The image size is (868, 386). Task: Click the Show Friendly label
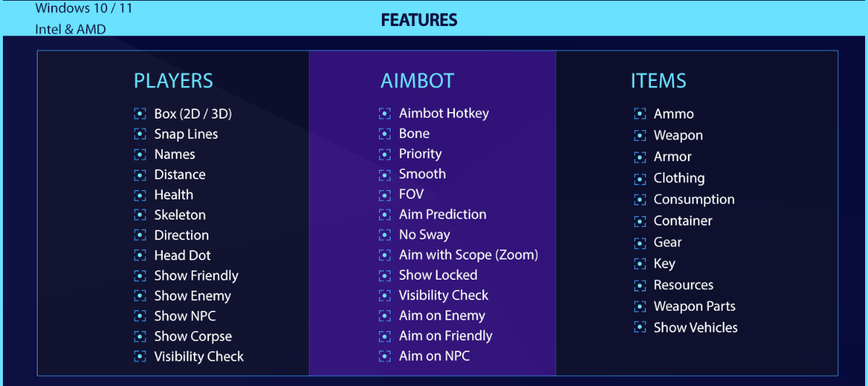click(196, 275)
